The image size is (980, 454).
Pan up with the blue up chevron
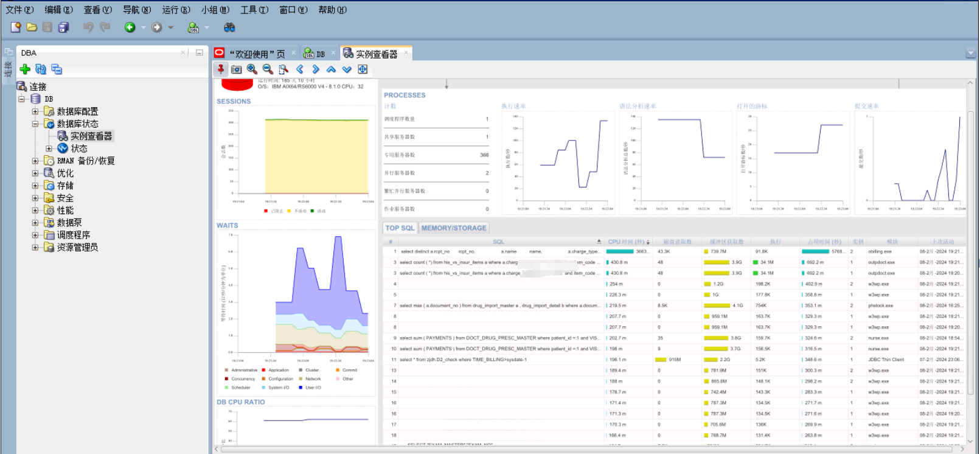pos(331,69)
